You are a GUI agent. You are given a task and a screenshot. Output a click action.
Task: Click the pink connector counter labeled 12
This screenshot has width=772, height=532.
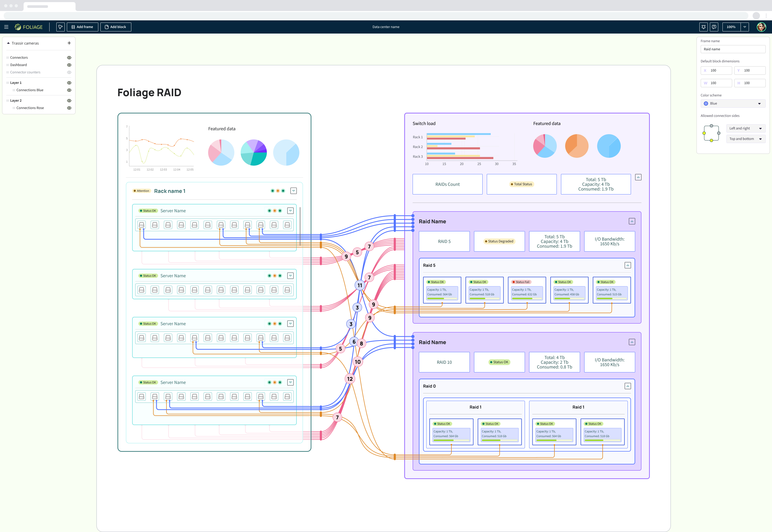pyautogui.click(x=350, y=379)
